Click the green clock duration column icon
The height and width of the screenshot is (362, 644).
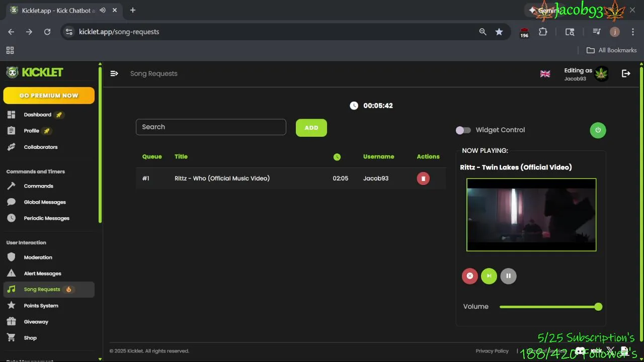coord(337,157)
